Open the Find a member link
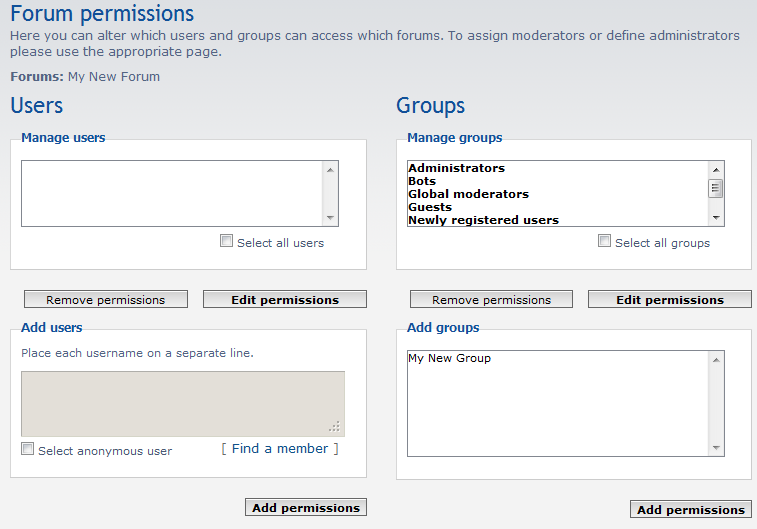 click(x=280, y=449)
